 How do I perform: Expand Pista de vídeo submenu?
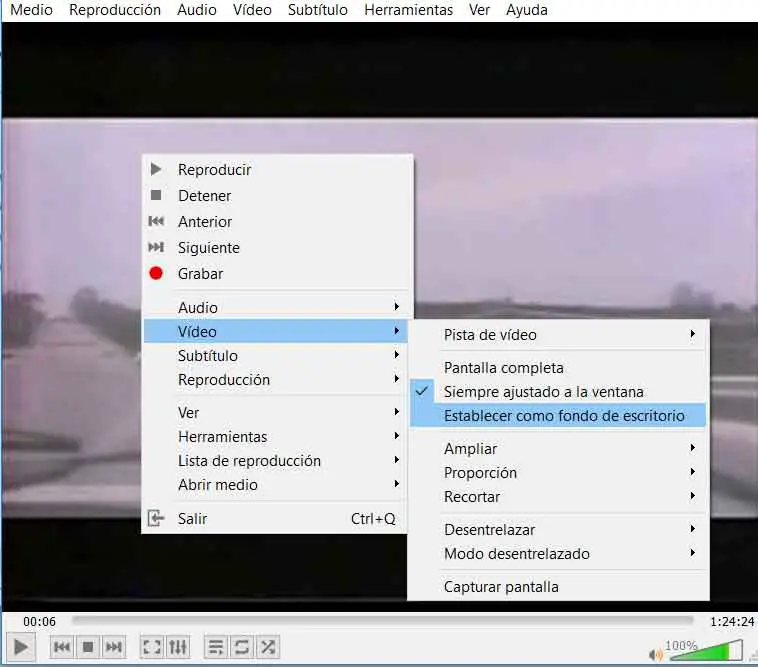(x=558, y=334)
